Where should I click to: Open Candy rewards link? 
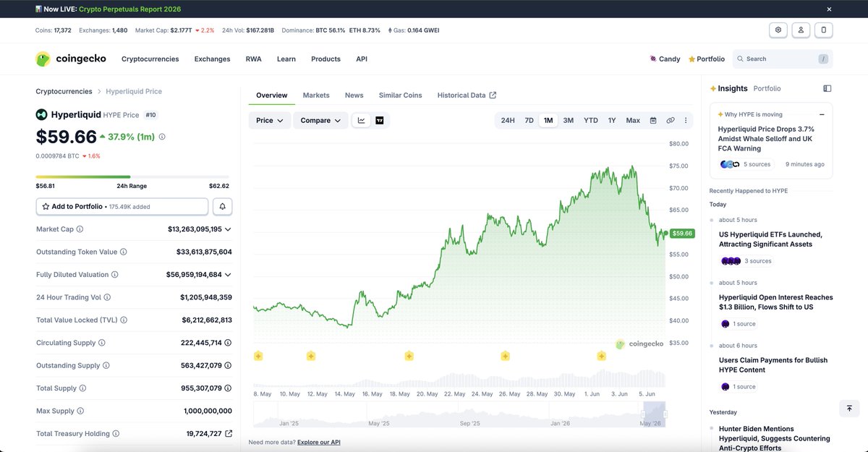pos(665,59)
